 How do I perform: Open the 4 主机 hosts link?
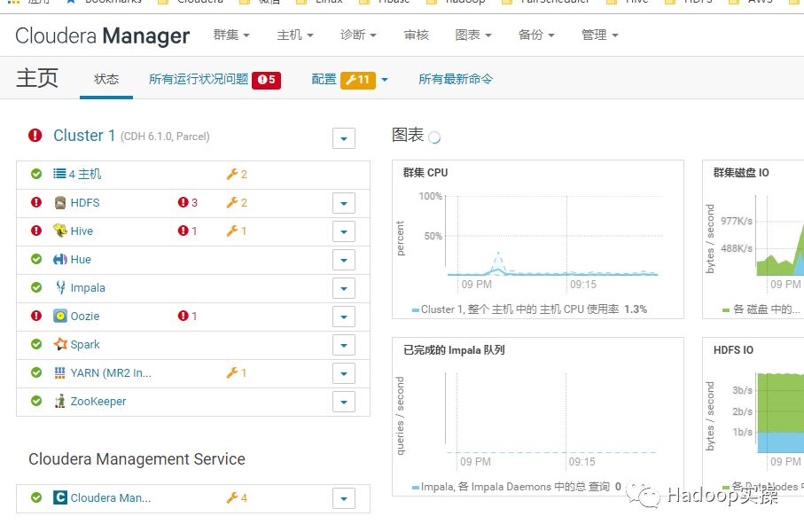pyautogui.click(x=84, y=174)
